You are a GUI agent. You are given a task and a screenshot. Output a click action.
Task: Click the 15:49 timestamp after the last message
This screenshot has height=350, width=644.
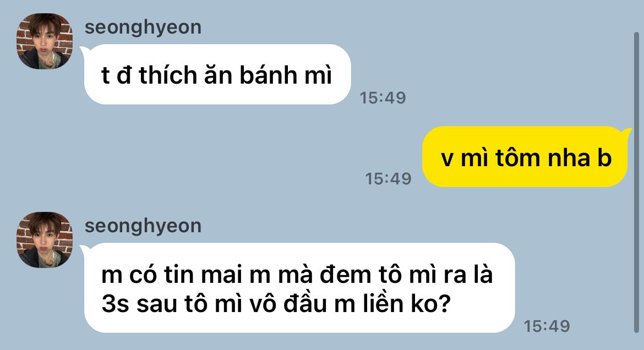coord(547,326)
